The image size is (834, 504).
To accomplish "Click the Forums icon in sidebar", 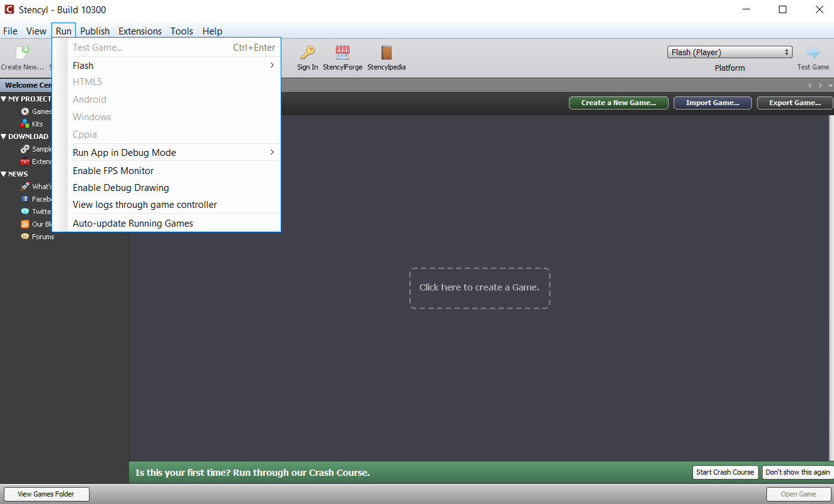I will 25,237.
